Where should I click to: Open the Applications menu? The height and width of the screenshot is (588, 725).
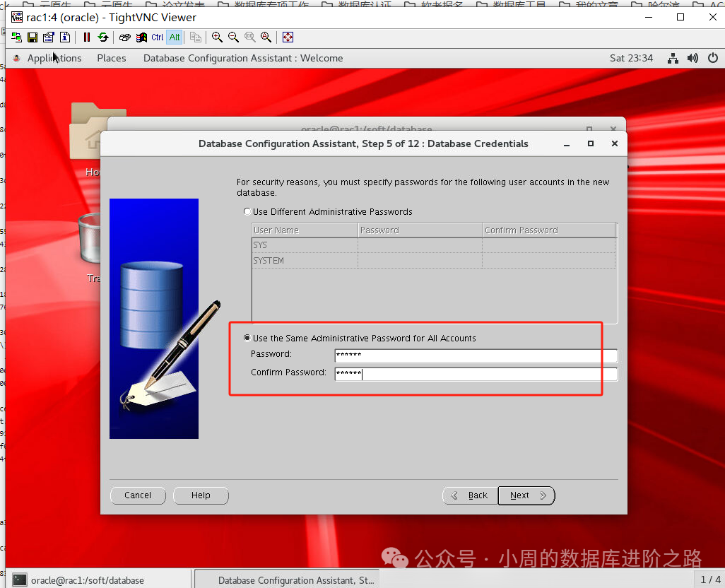54,58
